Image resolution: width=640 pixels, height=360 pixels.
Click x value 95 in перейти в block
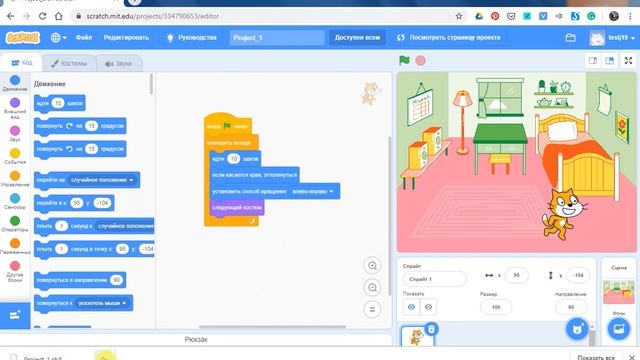click(77, 203)
